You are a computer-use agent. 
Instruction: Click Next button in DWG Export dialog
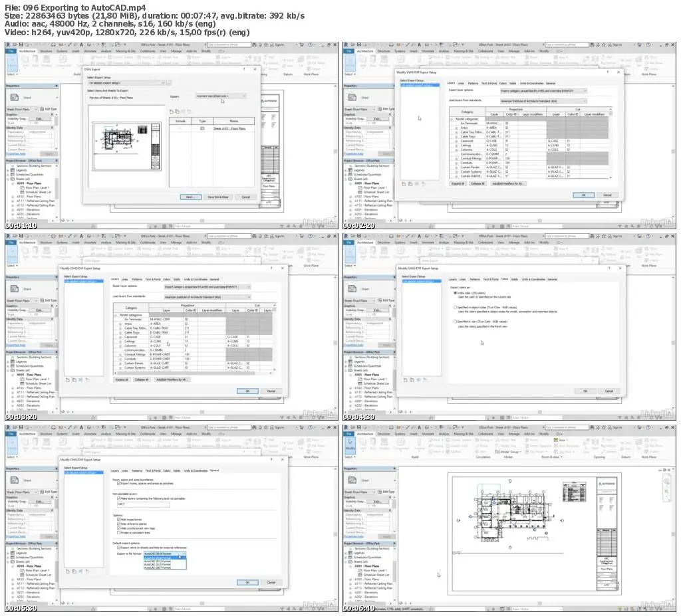pos(191,197)
